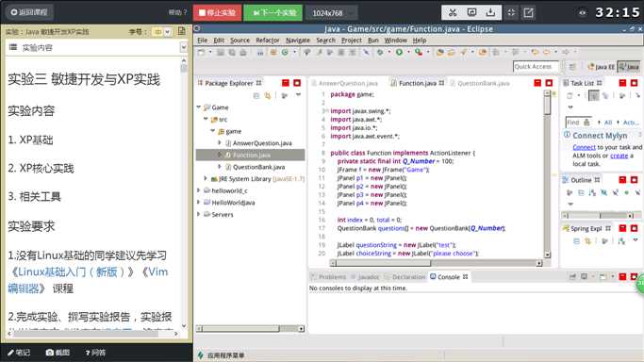This screenshot has width=644, height=362.
Task: Switch to the Java EE perspective
Action: pyautogui.click(x=602, y=67)
